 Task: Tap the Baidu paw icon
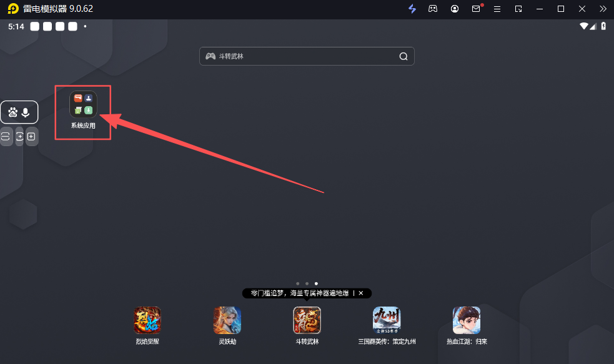[x=12, y=112]
